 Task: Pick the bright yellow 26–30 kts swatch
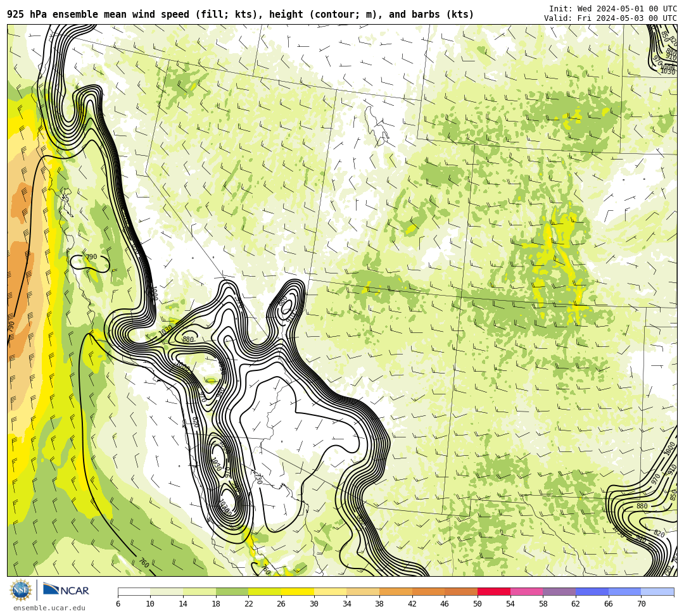pos(298,591)
